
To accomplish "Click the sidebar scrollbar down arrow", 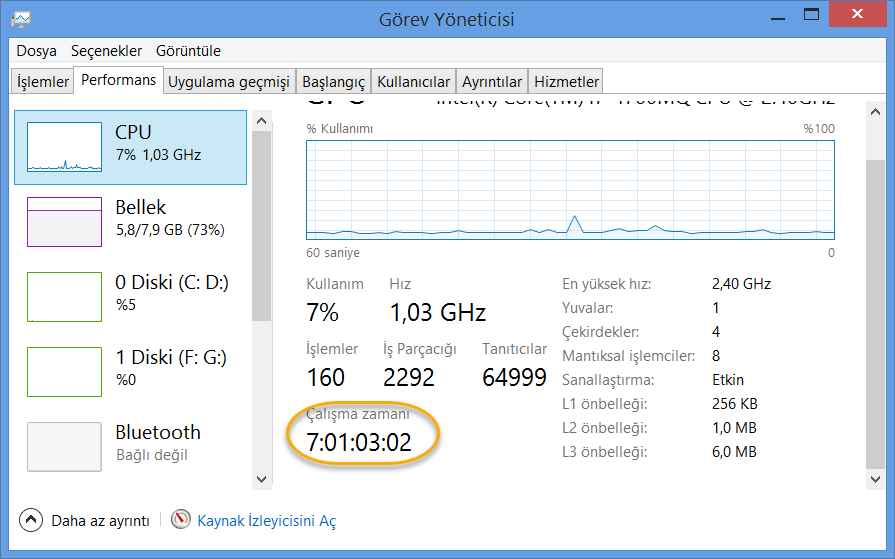I will pyautogui.click(x=262, y=480).
